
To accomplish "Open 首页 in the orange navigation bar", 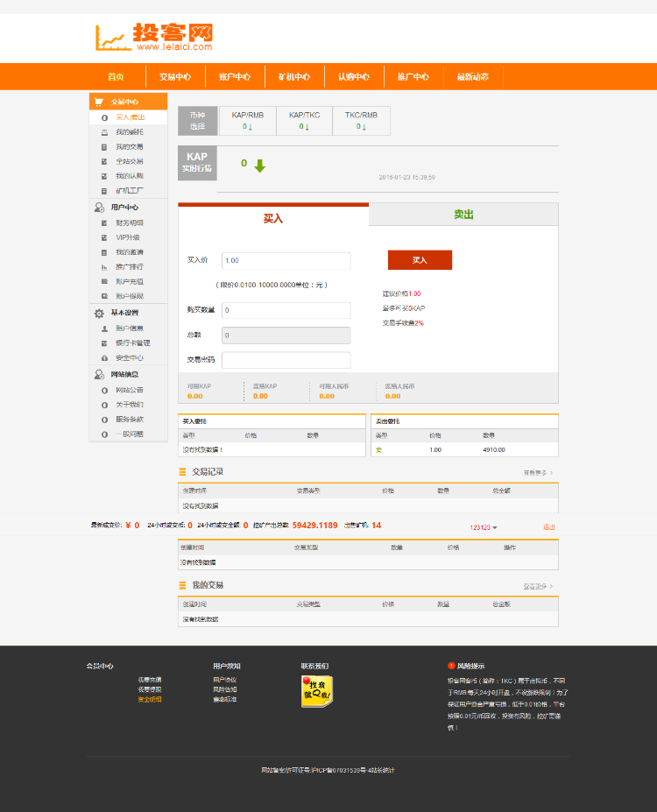I will [116, 76].
